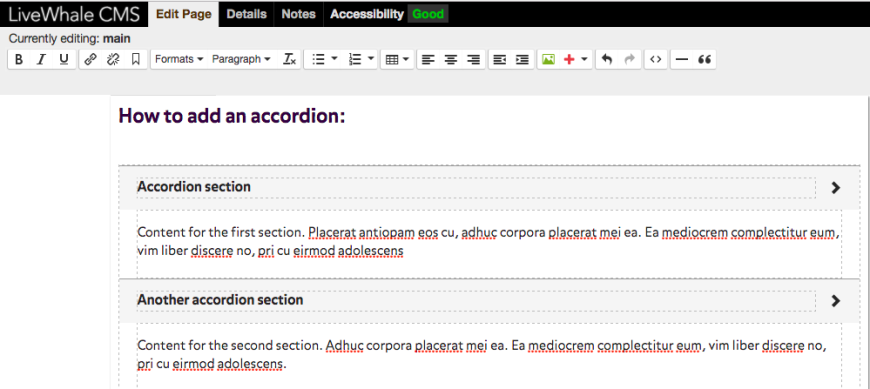Align text right
Viewport: 870px width, 389px height.
pyautogui.click(x=473, y=59)
